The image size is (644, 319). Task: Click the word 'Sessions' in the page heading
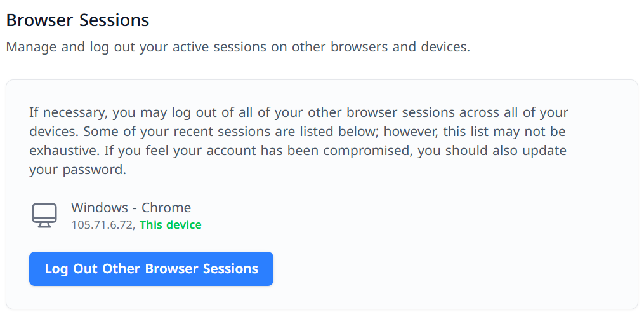[x=114, y=20]
